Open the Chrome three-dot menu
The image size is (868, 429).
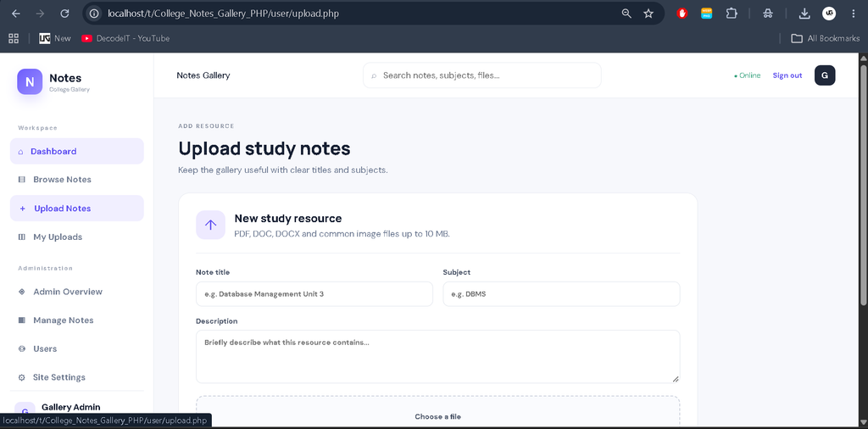coord(853,14)
